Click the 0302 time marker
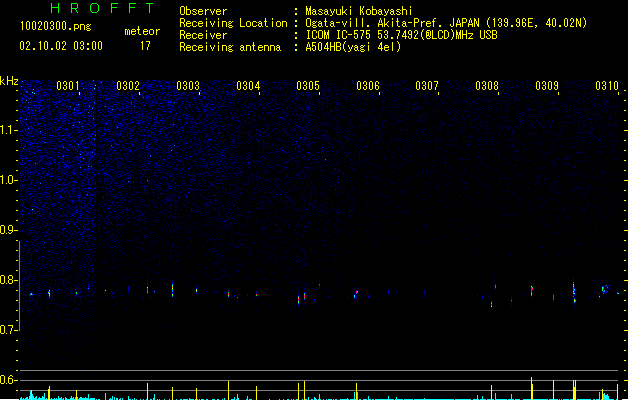The width and height of the screenshot is (629, 400). point(128,85)
